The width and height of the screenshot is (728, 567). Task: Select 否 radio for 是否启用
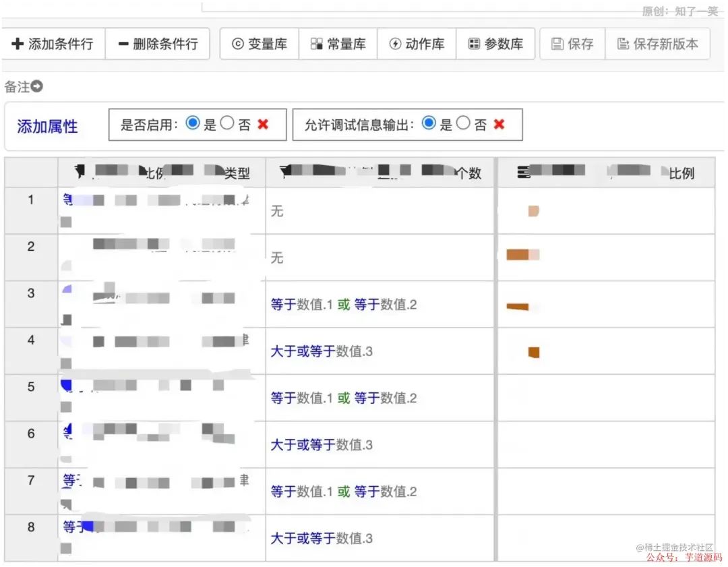point(227,123)
